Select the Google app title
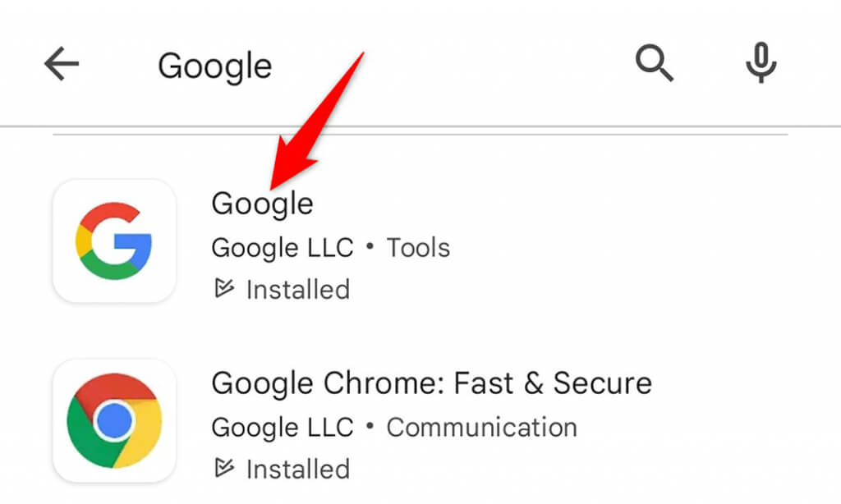Image resolution: width=841 pixels, height=504 pixels. [262, 203]
